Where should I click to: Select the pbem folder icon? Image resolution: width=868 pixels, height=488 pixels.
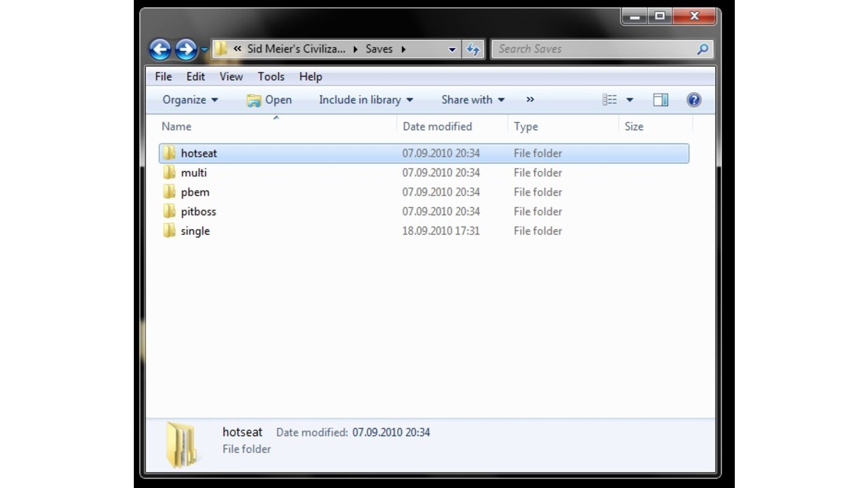pos(169,192)
